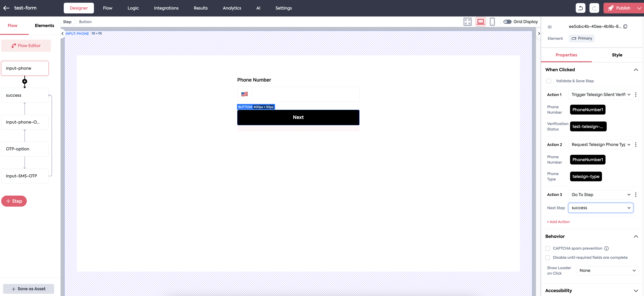644x296 pixels.
Task: Enable the Validate & Save Step checkbox
Action: click(x=549, y=81)
